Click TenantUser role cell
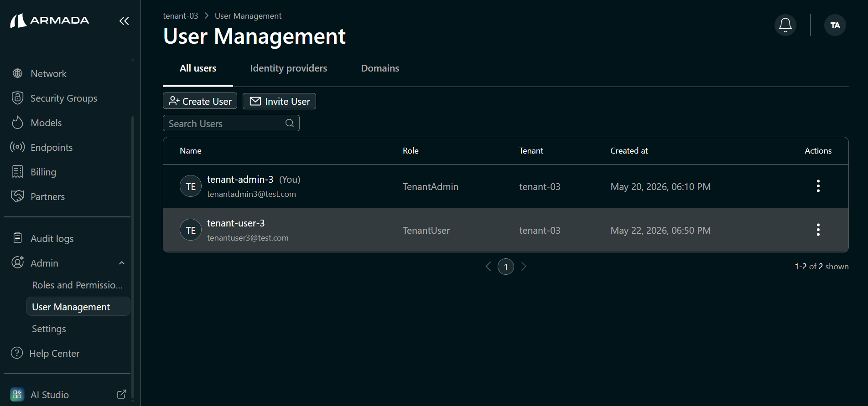 [x=426, y=231]
